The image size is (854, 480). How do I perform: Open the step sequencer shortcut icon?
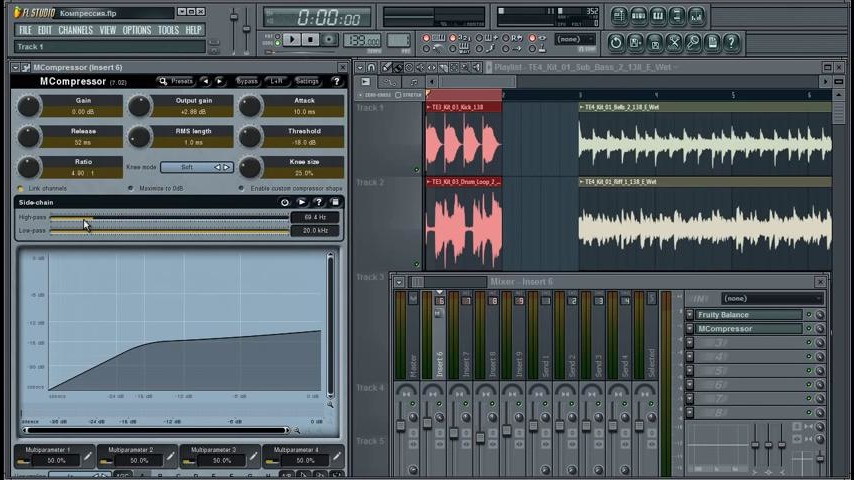[x=638, y=16]
